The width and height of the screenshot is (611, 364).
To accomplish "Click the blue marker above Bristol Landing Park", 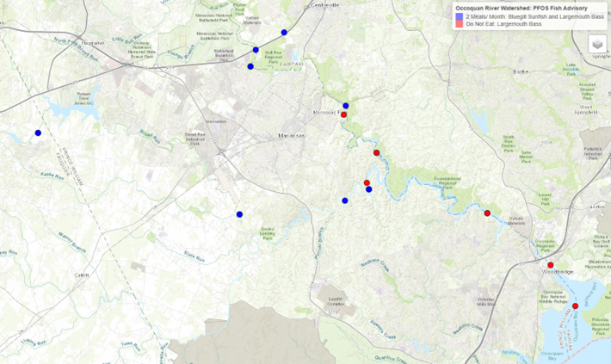I will coord(239,214).
